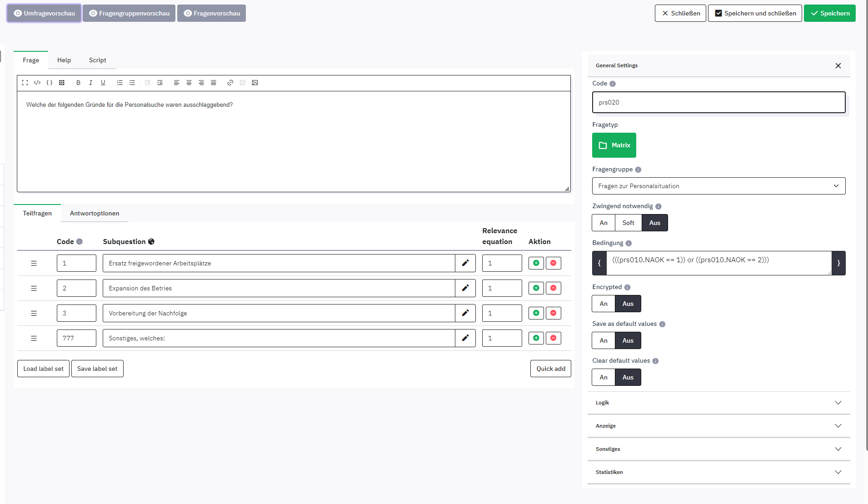Disable Clear default values
This screenshot has height=504, width=868.
tap(628, 377)
